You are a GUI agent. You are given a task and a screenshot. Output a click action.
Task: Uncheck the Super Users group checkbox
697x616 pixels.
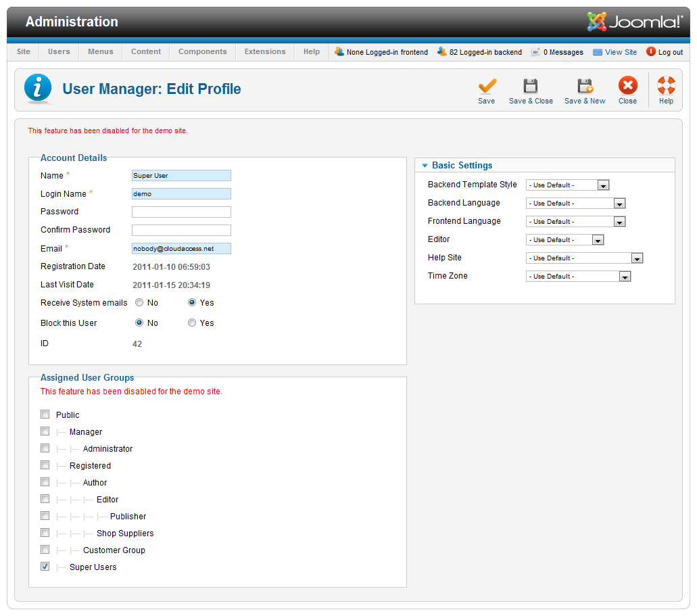(x=45, y=567)
